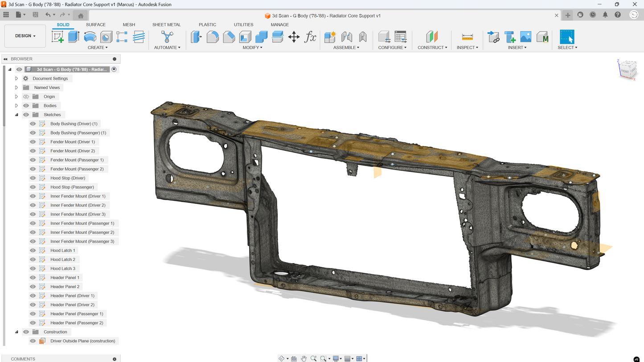Screen dimensions: 644x362
Task: Open the DESIGN workspace dropdown
Action: pos(25,36)
